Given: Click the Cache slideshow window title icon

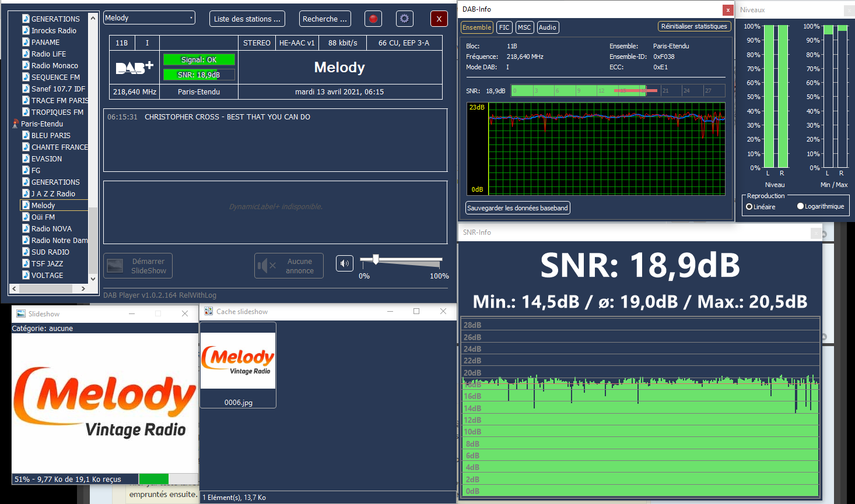Looking at the screenshot, I should point(209,312).
